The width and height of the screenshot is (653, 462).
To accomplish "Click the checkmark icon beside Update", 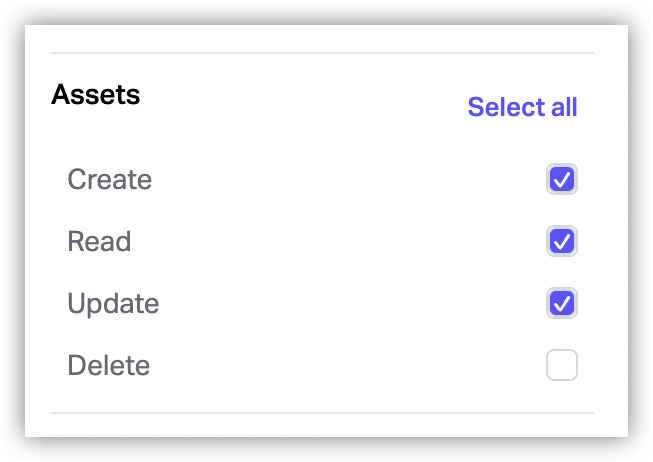I will tap(562, 303).
